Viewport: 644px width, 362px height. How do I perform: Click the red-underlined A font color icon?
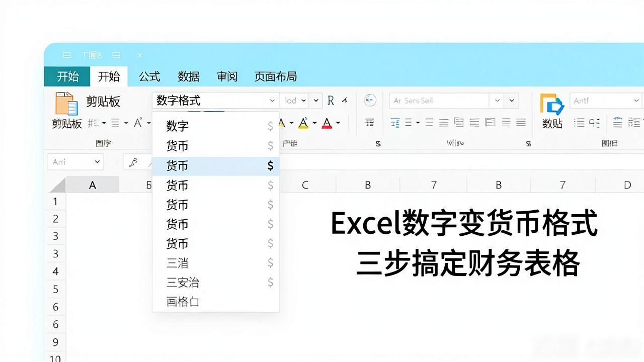[x=327, y=123]
